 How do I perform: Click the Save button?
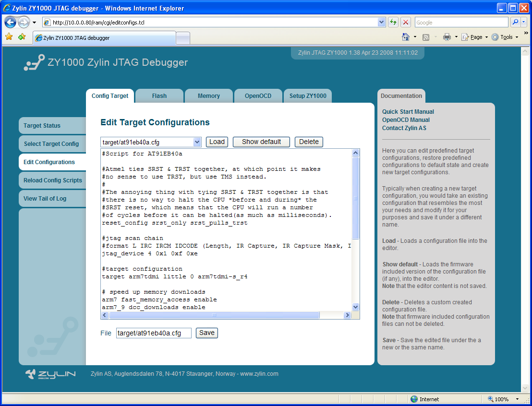[206, 333]
